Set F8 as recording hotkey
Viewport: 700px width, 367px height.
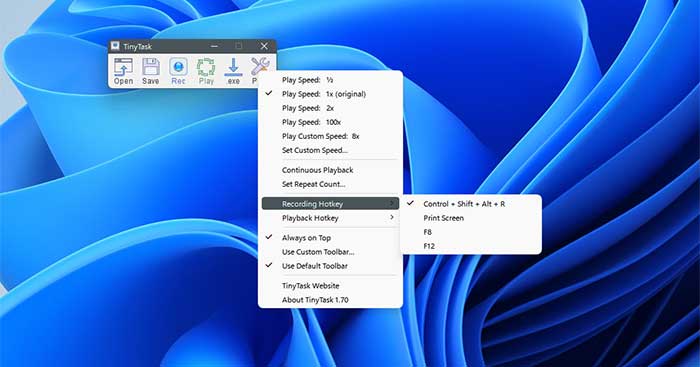pyautogui.click(x=471, y=232)
